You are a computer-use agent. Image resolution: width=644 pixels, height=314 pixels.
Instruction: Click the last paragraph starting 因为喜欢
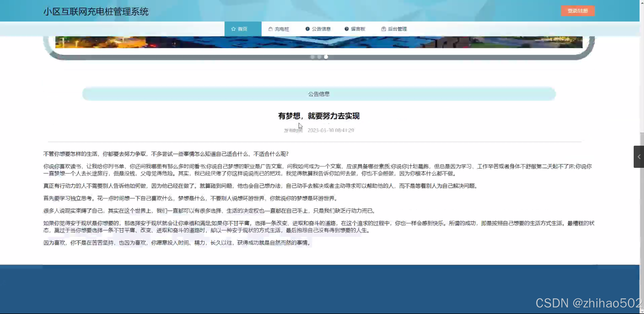click(x=177, y=243)
